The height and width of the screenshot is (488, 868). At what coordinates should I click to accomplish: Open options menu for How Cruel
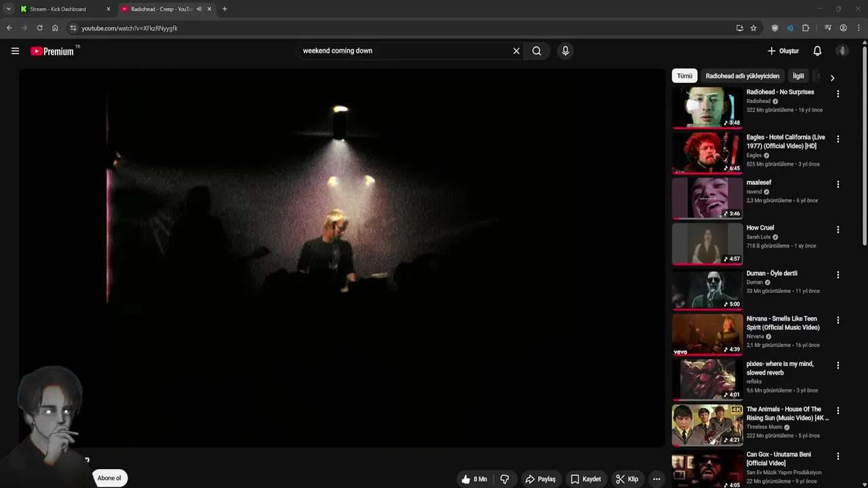pyautogui.click(x=838, y=230)
